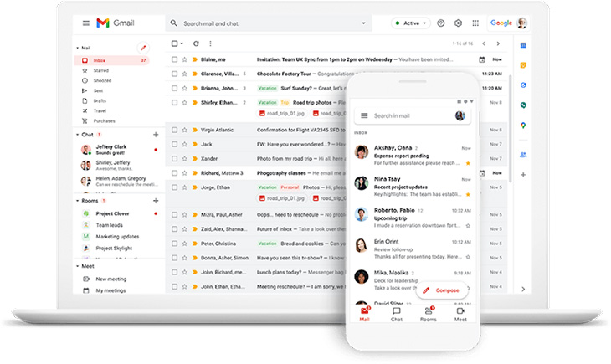Viewport: 611px width, 364px height.
Task: Go to older messages arrow
Action: click(498, 44)
